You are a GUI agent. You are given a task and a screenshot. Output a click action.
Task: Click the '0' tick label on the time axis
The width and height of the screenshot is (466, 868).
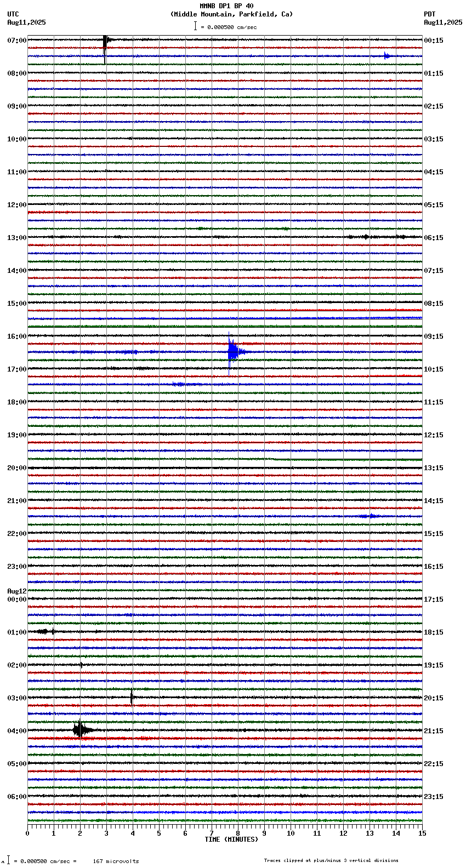pyautogui.click(x=27, y=833)
